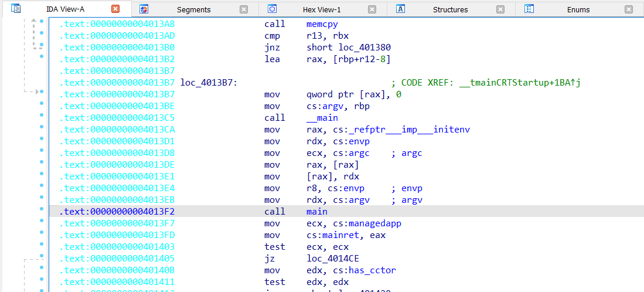Screen dimensions: 644x292
Task: Select address .text:00000000004013F2
Action: point(117,212)
